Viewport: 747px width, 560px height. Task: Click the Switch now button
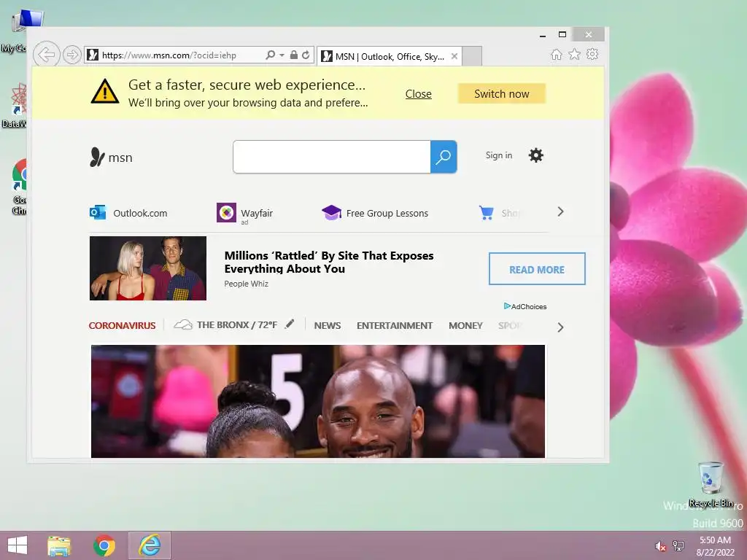(502, 94)
